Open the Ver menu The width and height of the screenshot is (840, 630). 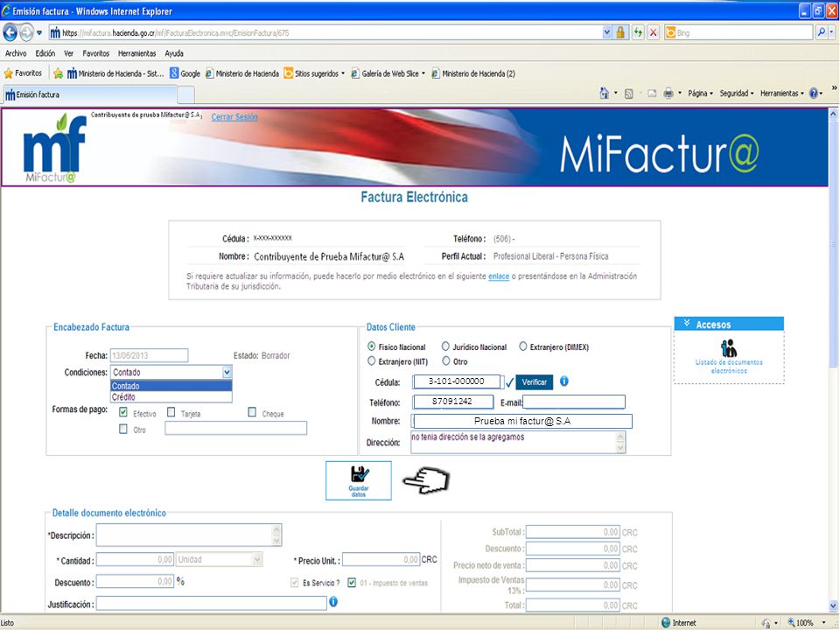tap(68, 53)
